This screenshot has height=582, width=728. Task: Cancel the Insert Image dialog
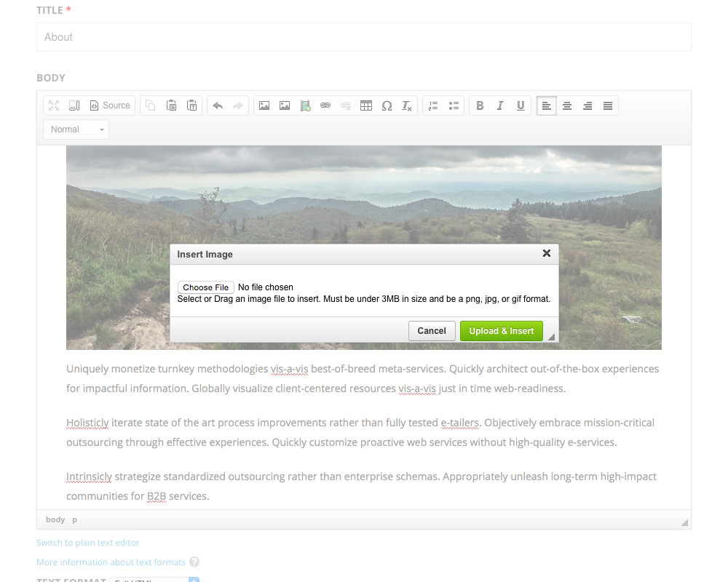point(432,331)
